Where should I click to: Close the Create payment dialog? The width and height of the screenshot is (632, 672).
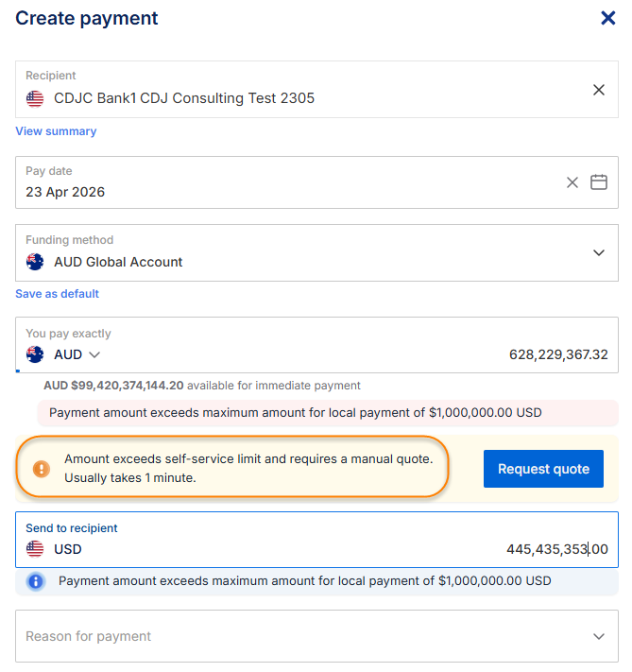pyautogui.click(x=608, y=18)
